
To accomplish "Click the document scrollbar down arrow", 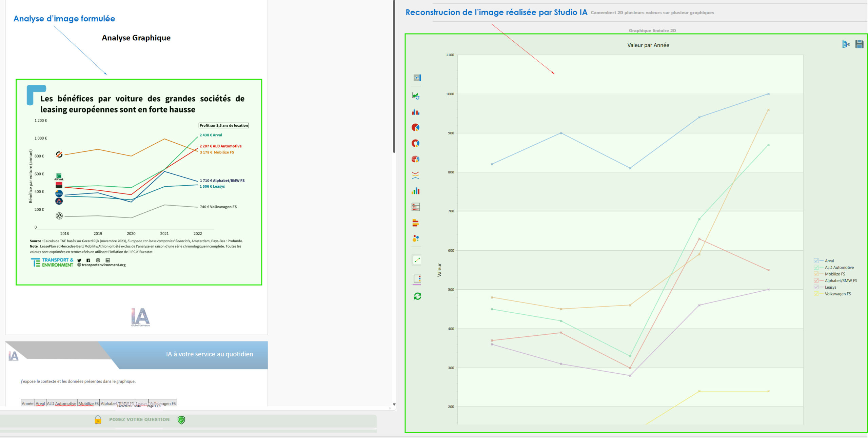I will 394,404.
